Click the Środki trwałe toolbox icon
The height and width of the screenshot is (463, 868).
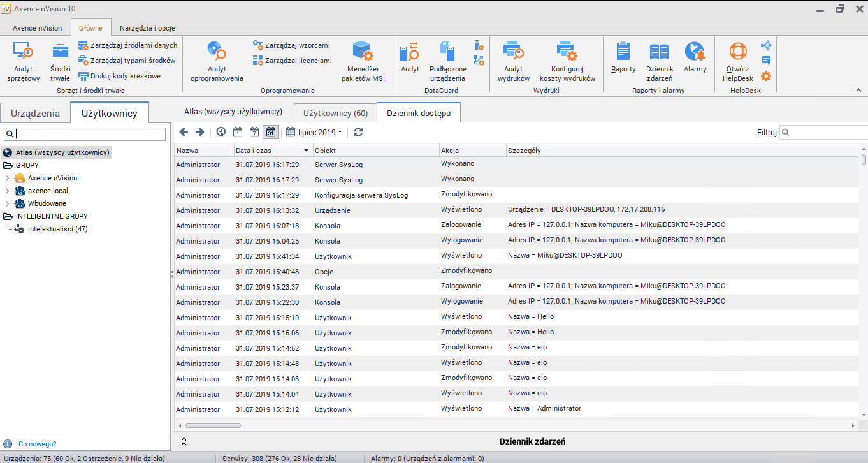[x=60, y=52]
